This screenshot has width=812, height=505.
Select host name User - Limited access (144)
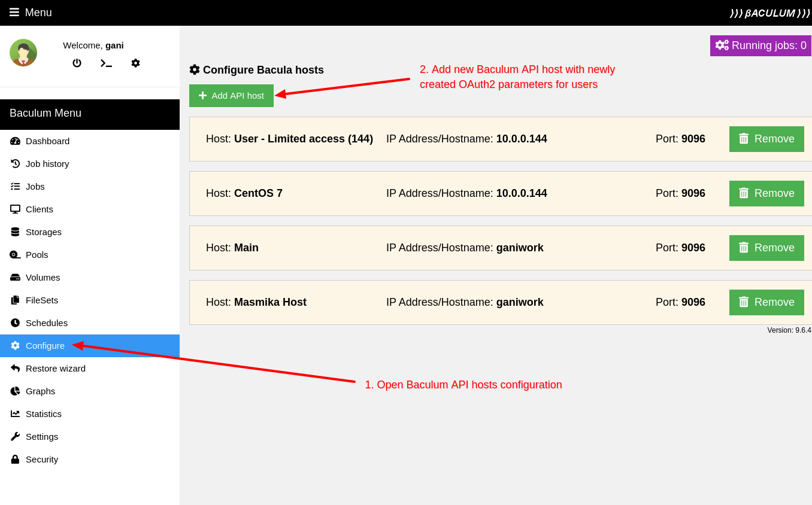click(x=304, y=139)
